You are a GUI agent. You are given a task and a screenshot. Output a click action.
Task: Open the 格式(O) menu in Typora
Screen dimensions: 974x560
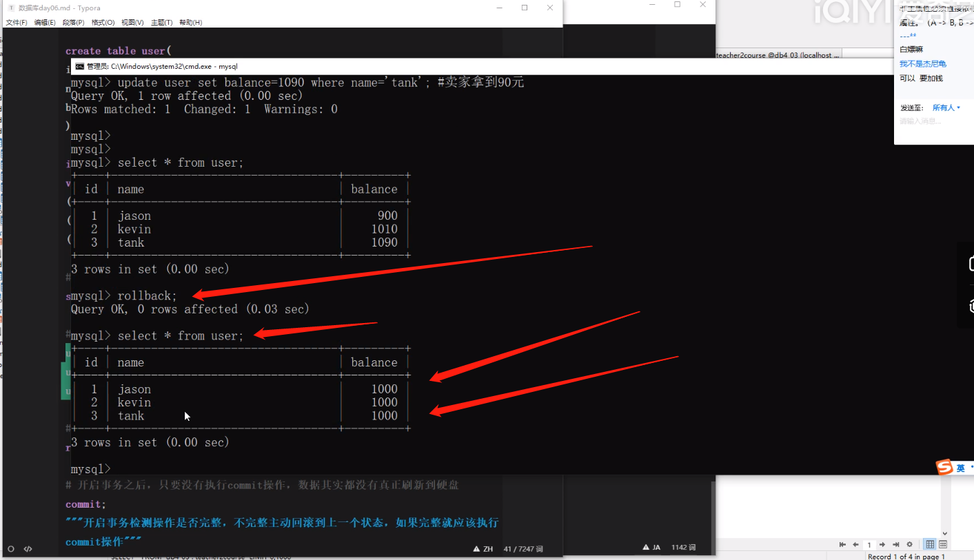coord(103,23)
